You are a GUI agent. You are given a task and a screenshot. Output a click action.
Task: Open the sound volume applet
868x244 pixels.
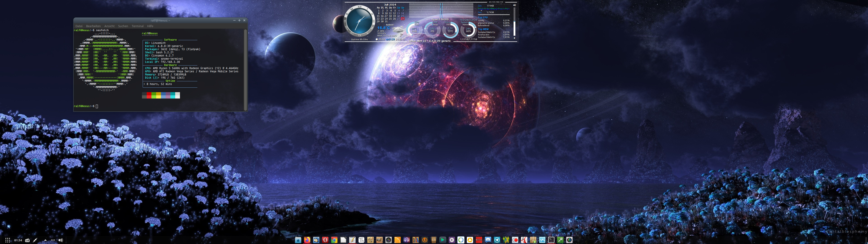pyautogui.click(x=61, y=240)
